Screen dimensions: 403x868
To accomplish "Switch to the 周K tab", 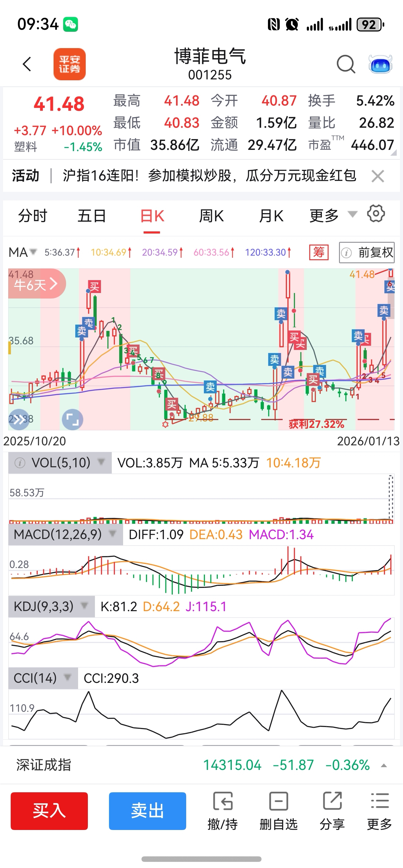I will pos(211,216).
